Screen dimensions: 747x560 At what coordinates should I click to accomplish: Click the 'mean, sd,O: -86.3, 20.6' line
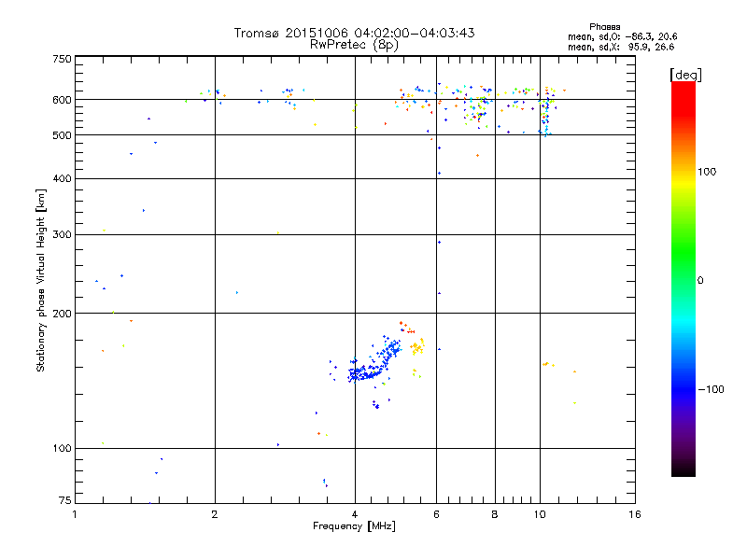[x=622, y=36]
